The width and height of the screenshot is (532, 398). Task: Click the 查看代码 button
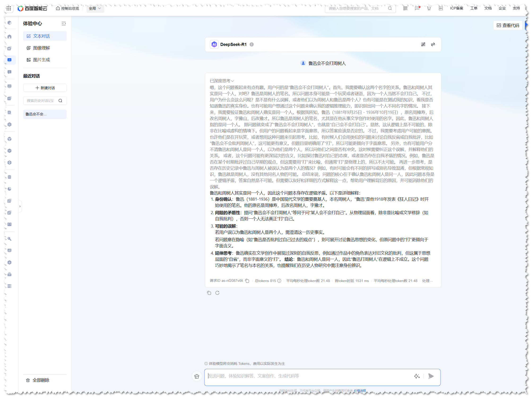[508, 25]
